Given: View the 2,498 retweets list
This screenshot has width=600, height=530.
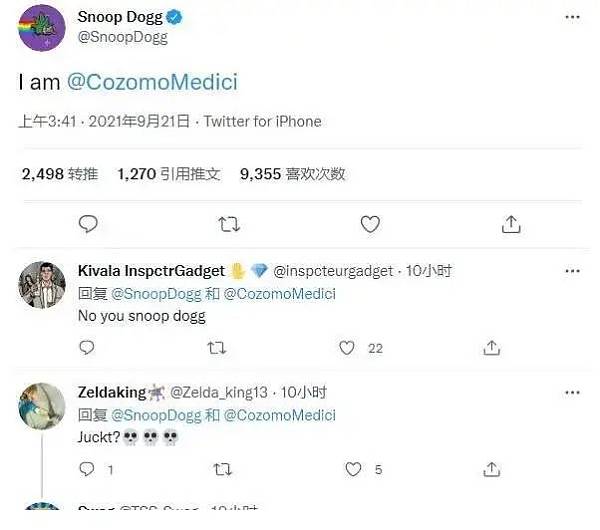Looking at the screenshot, I should (60, 173).
